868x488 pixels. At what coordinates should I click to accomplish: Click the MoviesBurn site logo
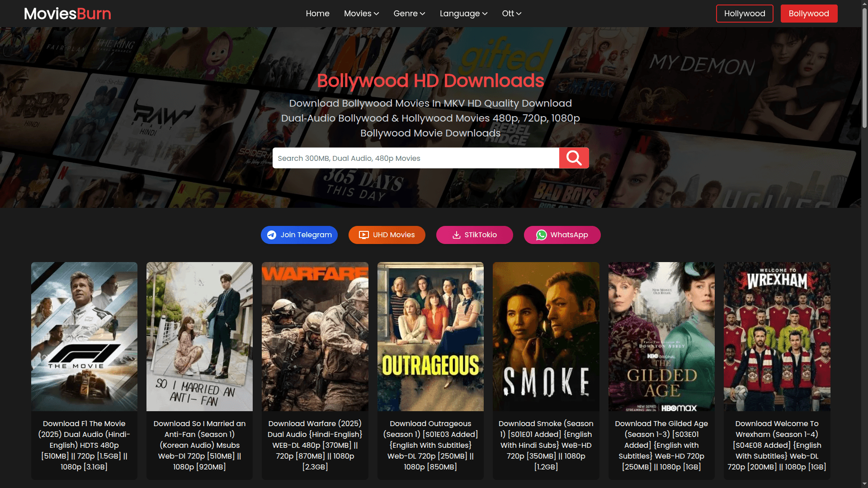67,14
